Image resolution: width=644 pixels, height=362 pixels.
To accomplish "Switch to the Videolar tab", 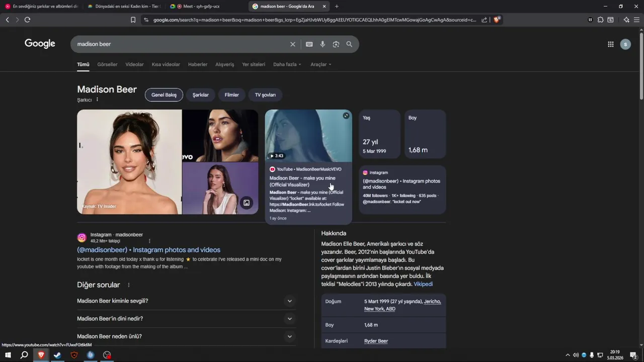I will [x=134, y=64].
